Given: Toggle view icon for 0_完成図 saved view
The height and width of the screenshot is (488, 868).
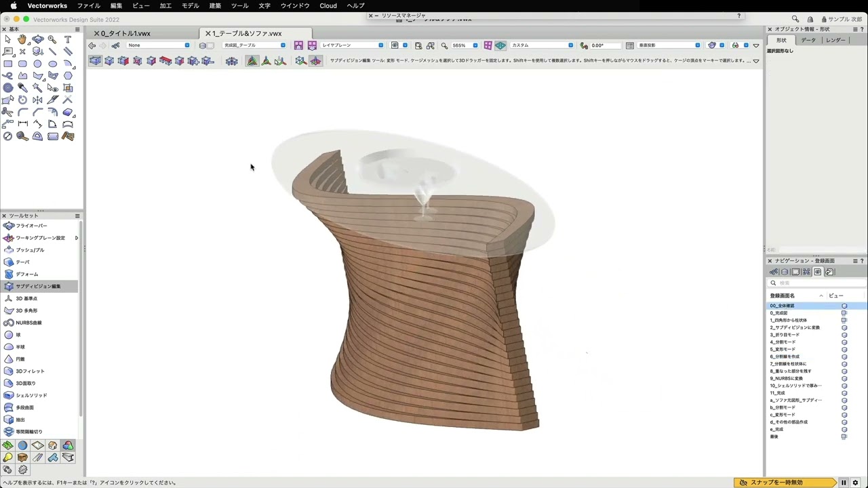Looking at the screenshot, I should pyautogui.click(x=844, y=313).
